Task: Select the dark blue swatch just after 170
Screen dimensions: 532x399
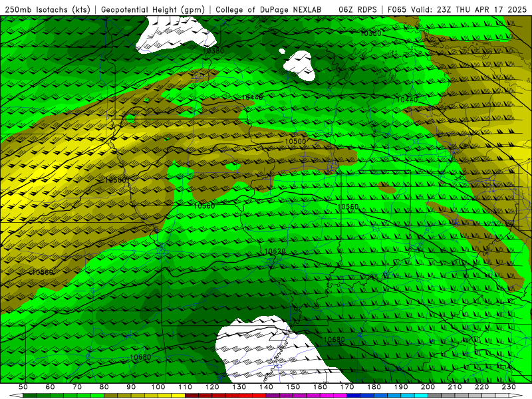Action: (x=354, y=396)
